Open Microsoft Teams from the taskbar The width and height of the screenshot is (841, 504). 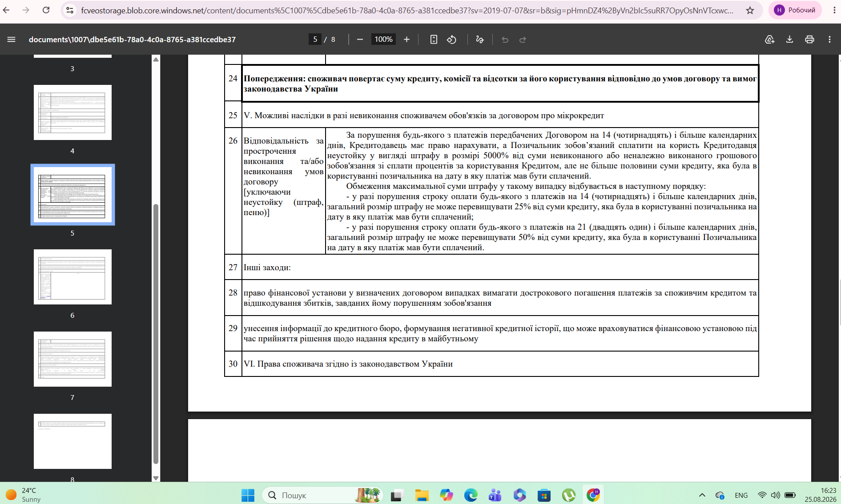coord(495,495)
